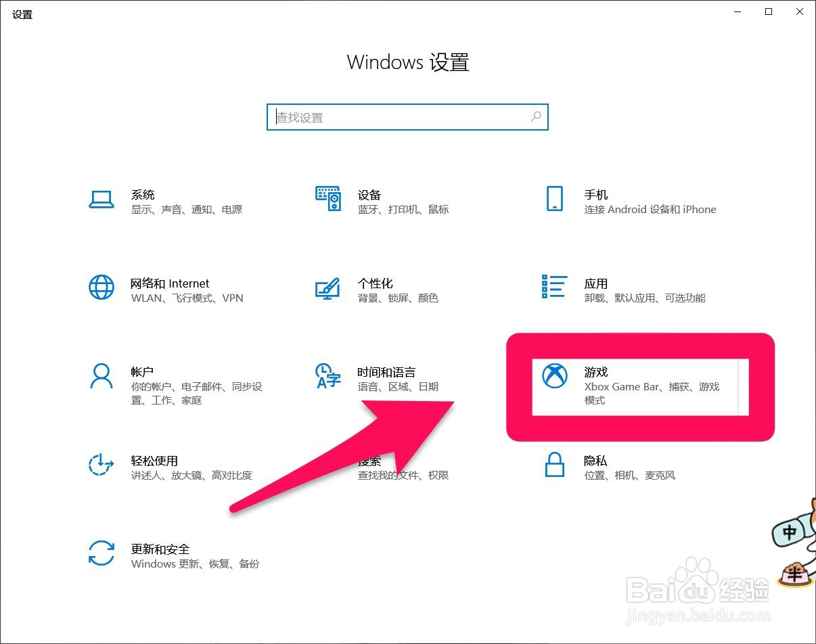This screenshot has height=644, width=816.
Task: Minimize the 设置 window
Action: click(x=738, y=12)
